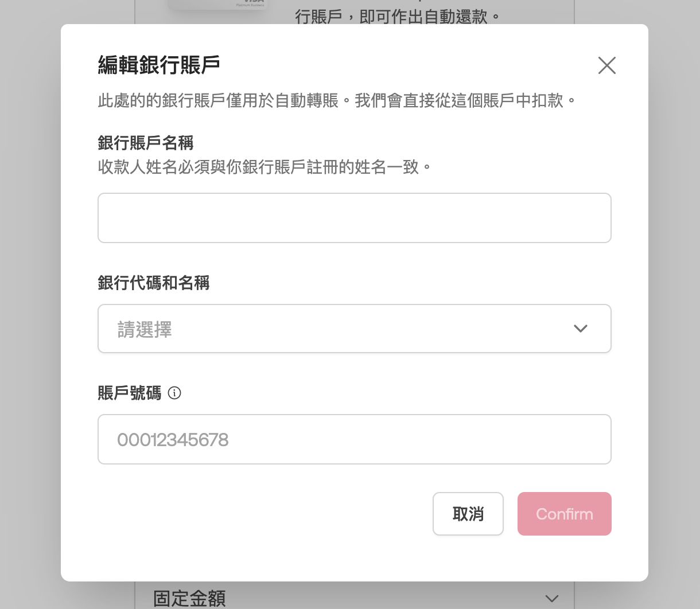Click the 賬戶號碼 label text
Screen dimensions: 700x609
pos(130,393)
